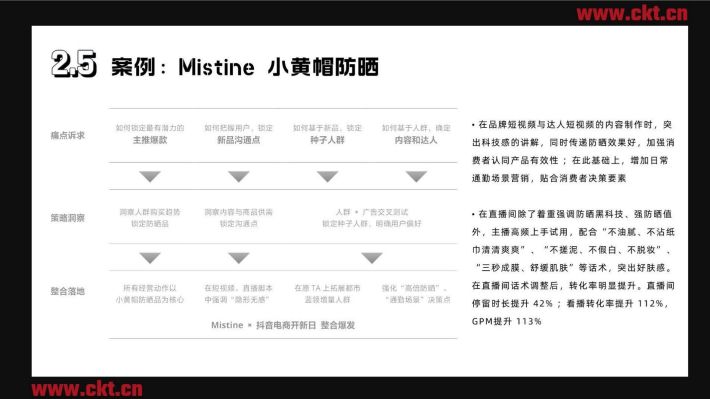The image size is (710, 399).
Task: Click the stylized 2.5 section number
Action: (x=74, y=64)
